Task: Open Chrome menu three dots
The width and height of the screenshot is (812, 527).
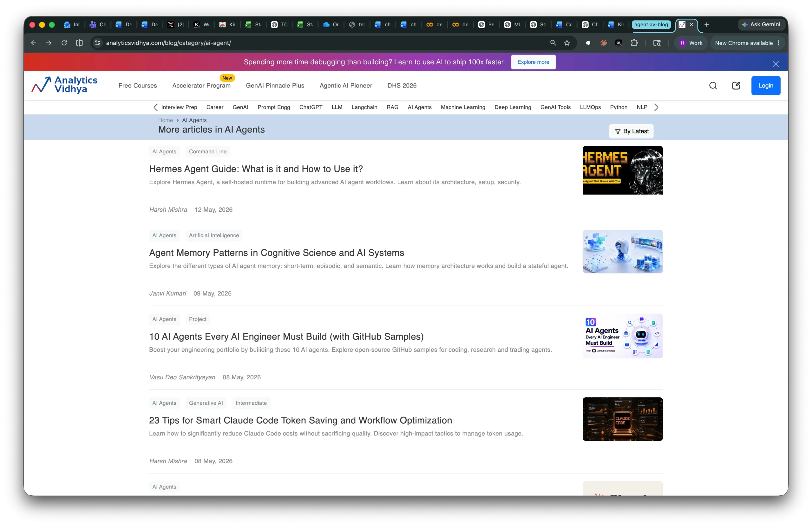Action: [x=779, y=43]
